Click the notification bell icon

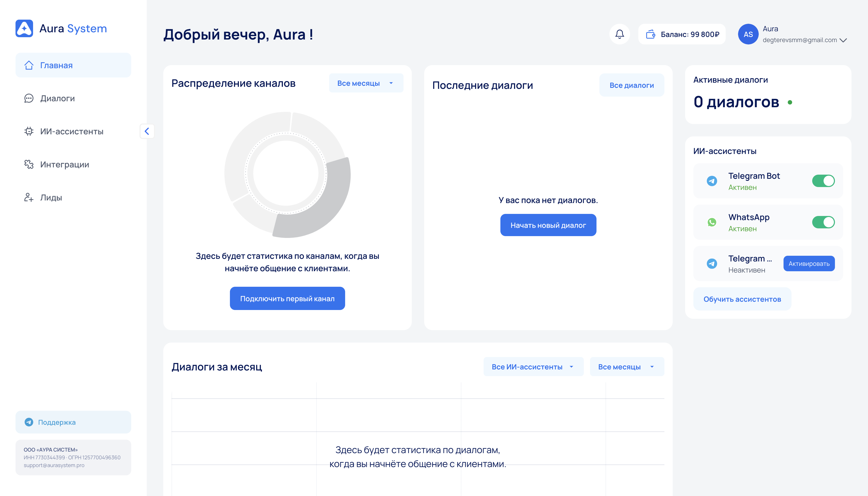point(619,34)
